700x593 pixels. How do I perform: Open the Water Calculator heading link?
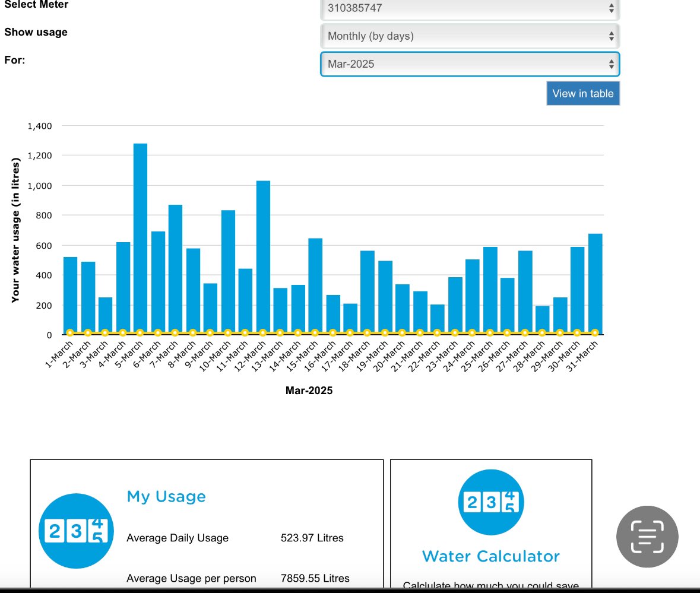coord(490,556)
